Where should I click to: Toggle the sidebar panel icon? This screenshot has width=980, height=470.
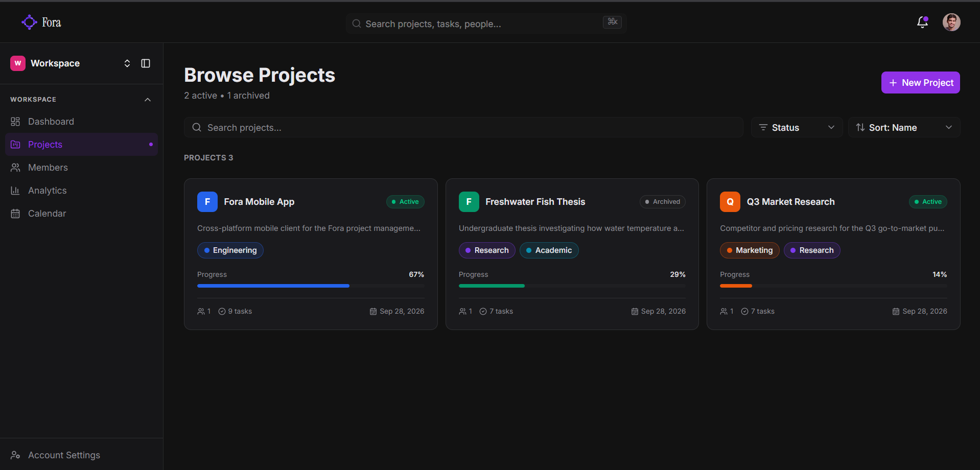pos(146,63)
